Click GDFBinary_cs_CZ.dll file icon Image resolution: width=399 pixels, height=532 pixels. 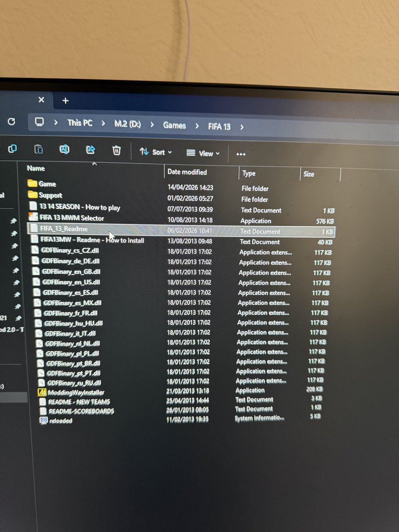[35, 250]
